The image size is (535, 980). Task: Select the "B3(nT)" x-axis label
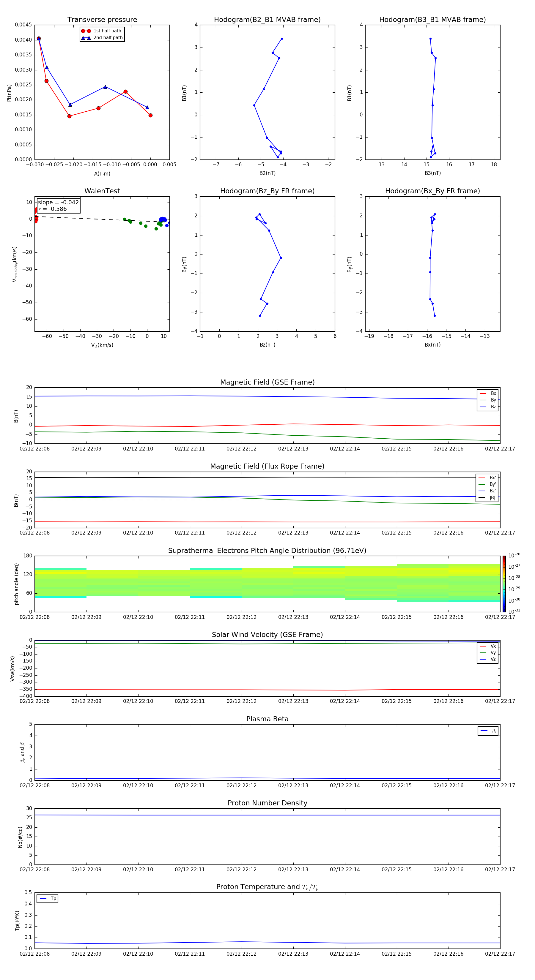tap(432, 173)
